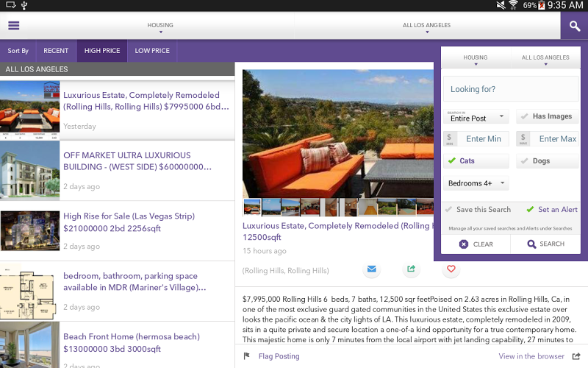Expand ALL LOS ANGELES dropdown in search panel
Image resolution: width=588 pixels, height=368 pixels.
pos(545,59)
